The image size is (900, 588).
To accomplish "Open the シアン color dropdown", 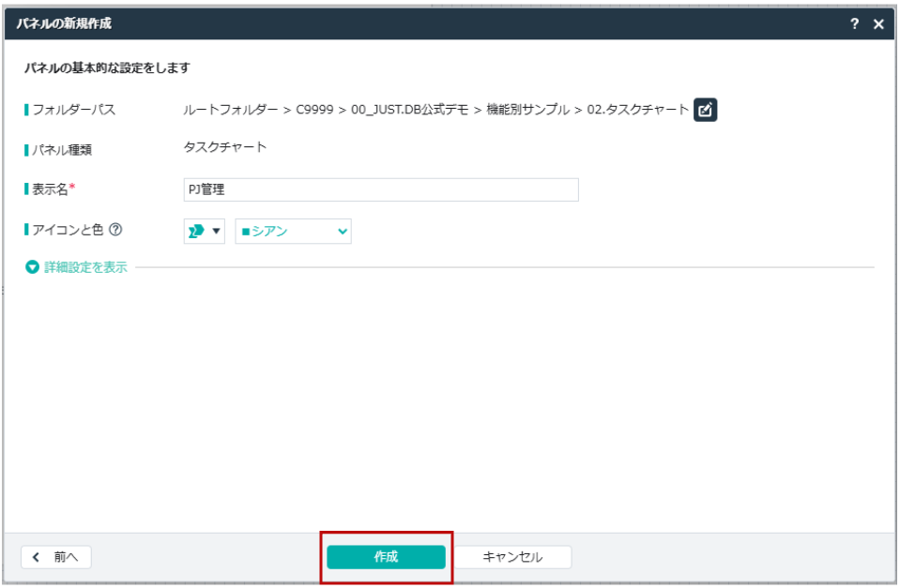I will (x=292, y=231).
